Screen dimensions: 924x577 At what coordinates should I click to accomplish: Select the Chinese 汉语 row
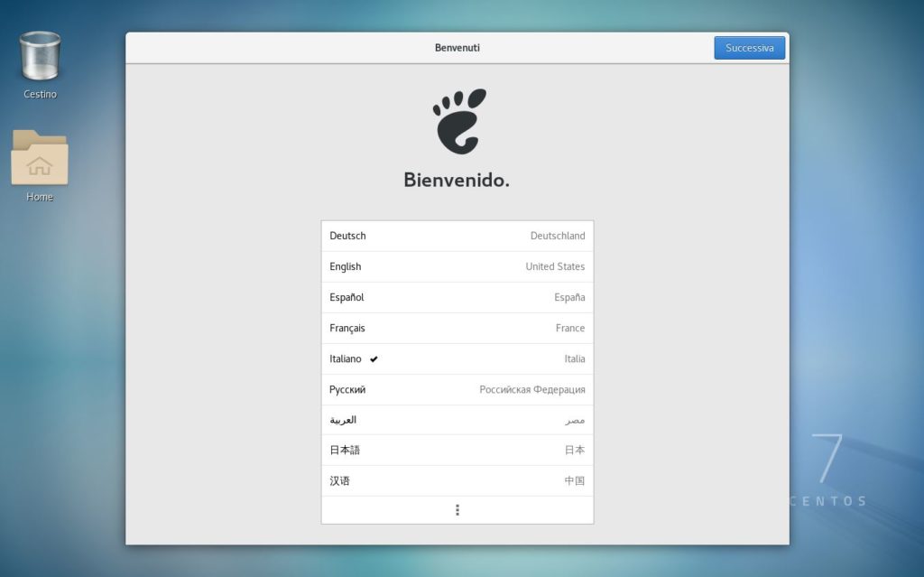click(457, 480)
